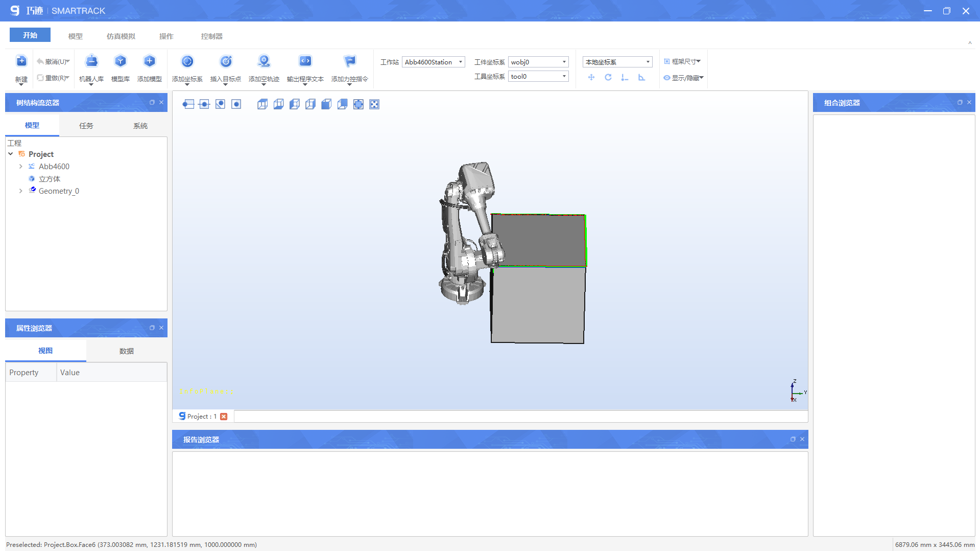This screenshot has width=980, height=551.
Task: Select the 模型 tab in tree browser
Action: click(x=32, y=125)
